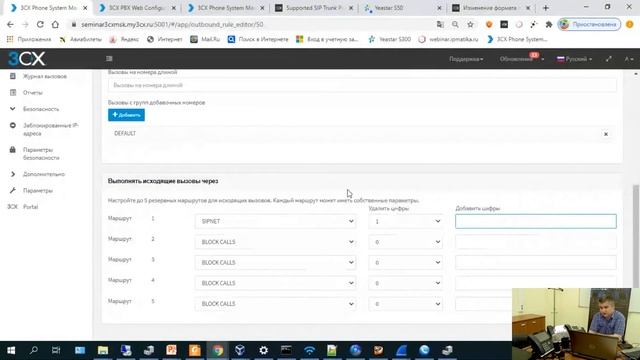Toggle the hamburger sidebar menu icon

click(109, 59)
